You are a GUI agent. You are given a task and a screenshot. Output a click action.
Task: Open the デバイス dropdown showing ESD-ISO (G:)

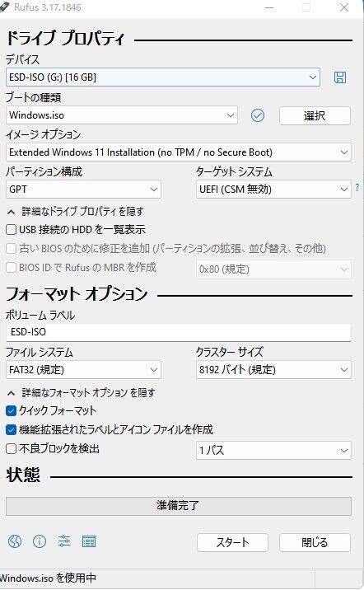tap(163, 77)
